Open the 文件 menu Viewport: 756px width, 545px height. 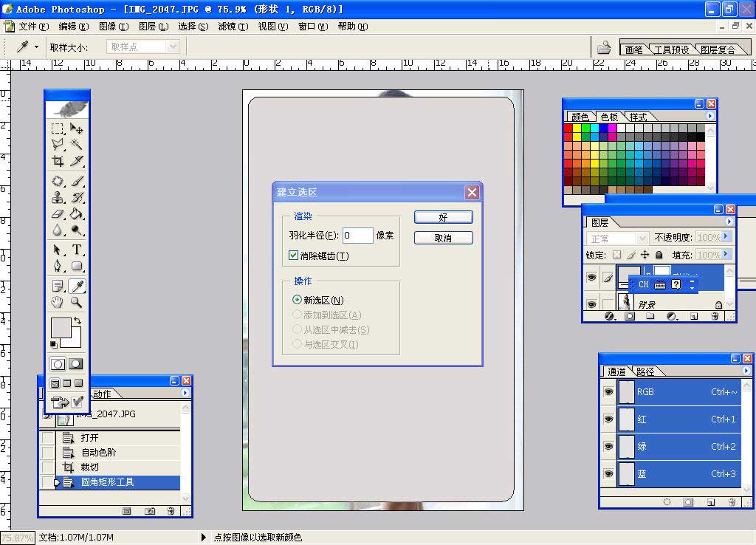tap(33, 27)
